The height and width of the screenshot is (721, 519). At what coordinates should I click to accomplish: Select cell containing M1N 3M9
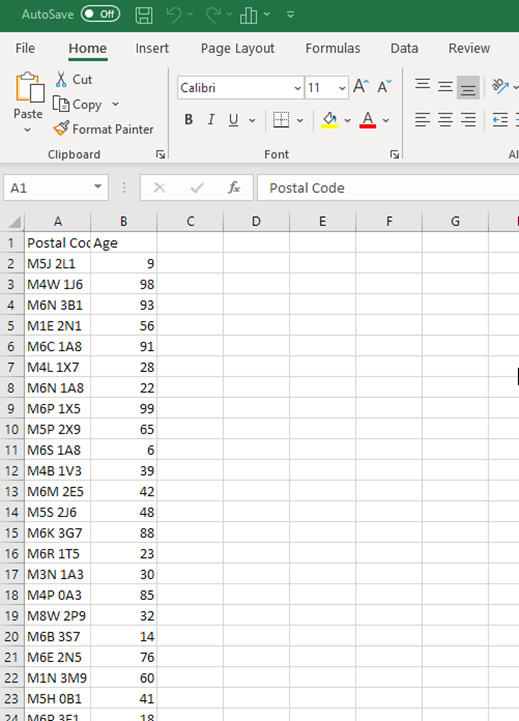(x=57, y=678)
